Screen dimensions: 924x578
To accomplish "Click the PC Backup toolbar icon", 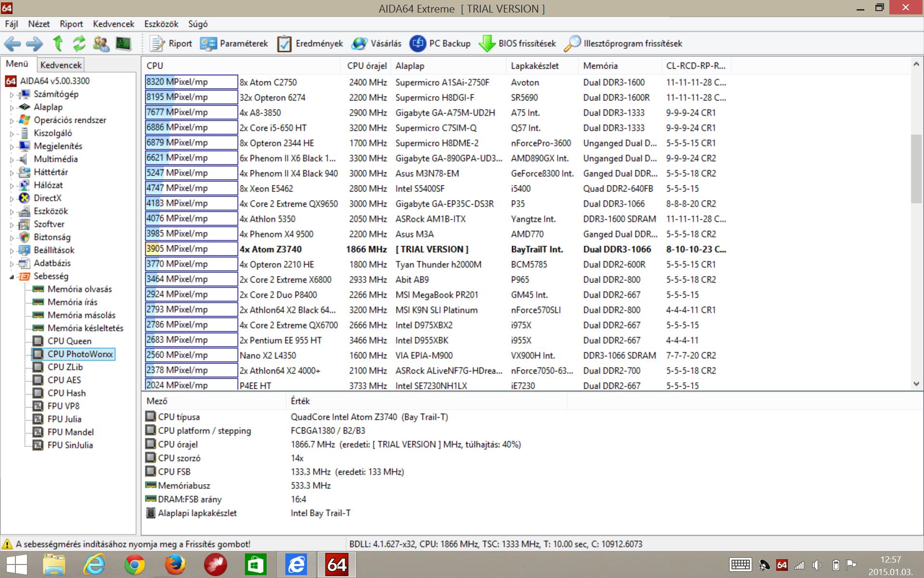I will pyautogui.click(x=417, y=44).
